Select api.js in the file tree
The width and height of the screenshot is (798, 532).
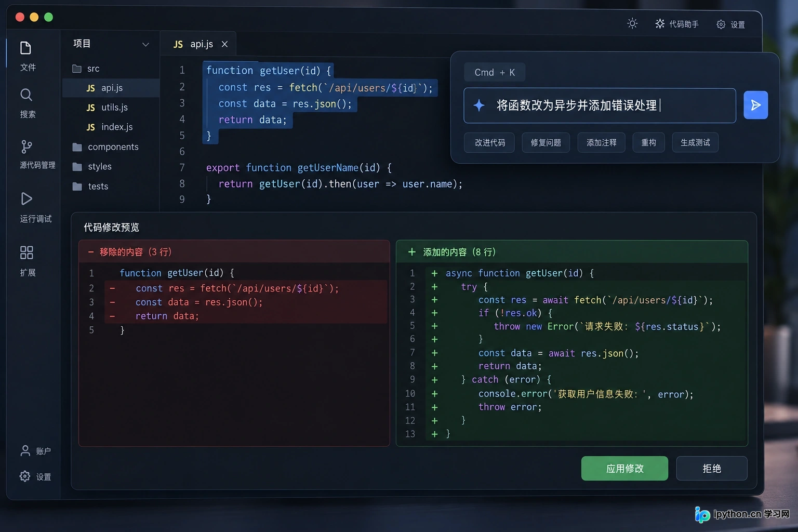111,88
